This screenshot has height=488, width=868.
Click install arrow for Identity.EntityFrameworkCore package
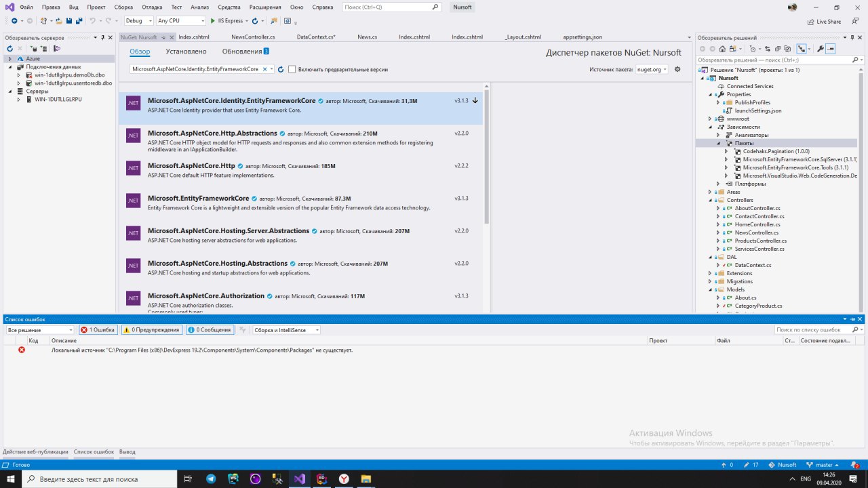(475, 100)
